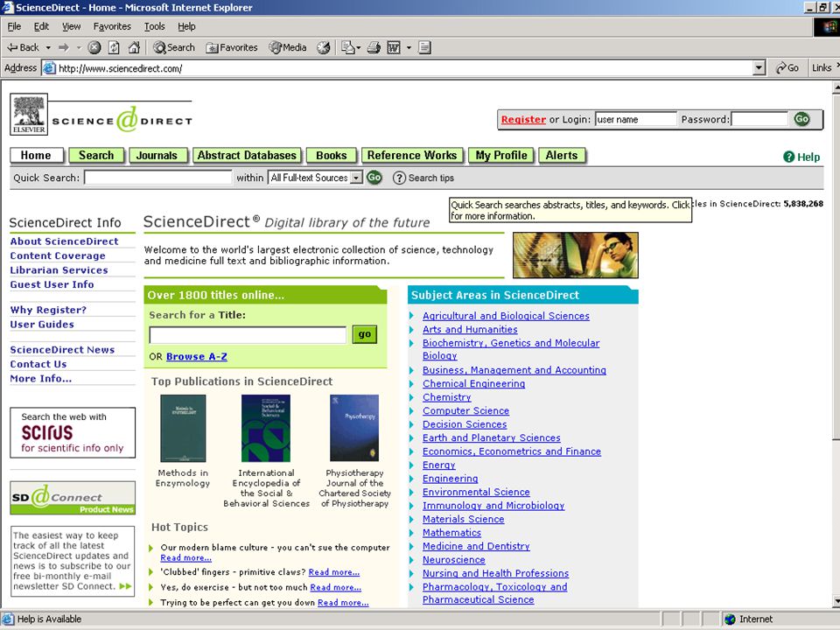The width and height of the screenshot is (840, 630).
Task: Click the green arrows after SD Connect newsletter text
Action: coord(125,586)
